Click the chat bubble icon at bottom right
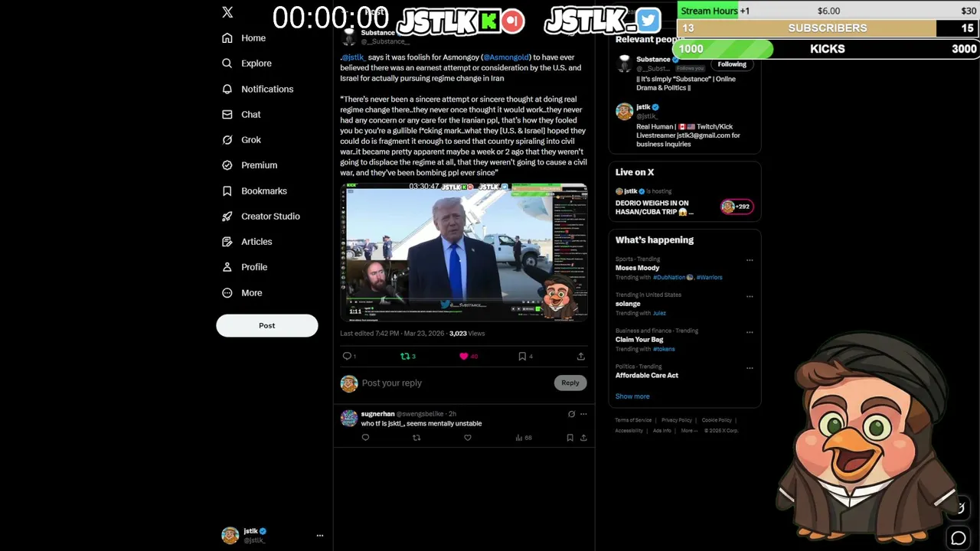Image resolution: width=980 pixels, height=551 pixels. coord(958,538)
